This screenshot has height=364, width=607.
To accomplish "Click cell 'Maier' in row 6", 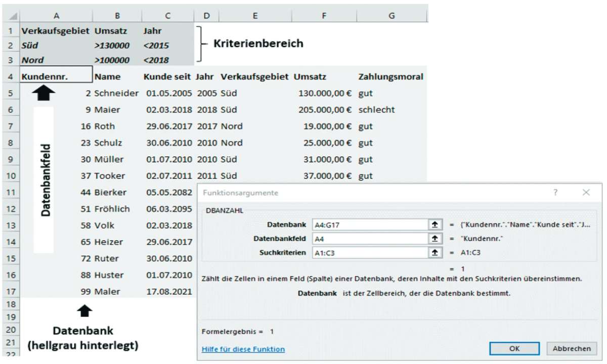I will tap(117, 110).
